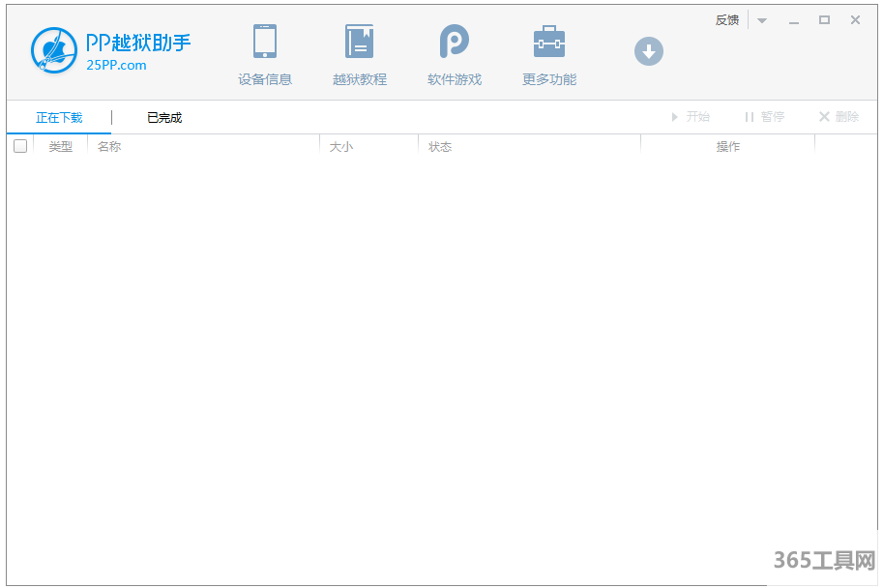Click the download manager arrow icon
The height and width of the screenshot is (588, 883).
click(x=649, y=51)
